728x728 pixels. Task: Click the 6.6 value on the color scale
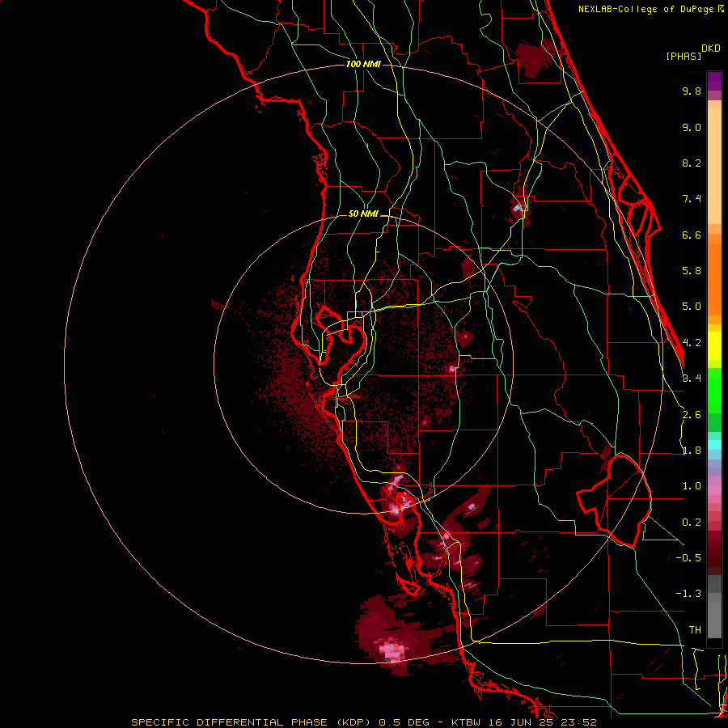692,235
